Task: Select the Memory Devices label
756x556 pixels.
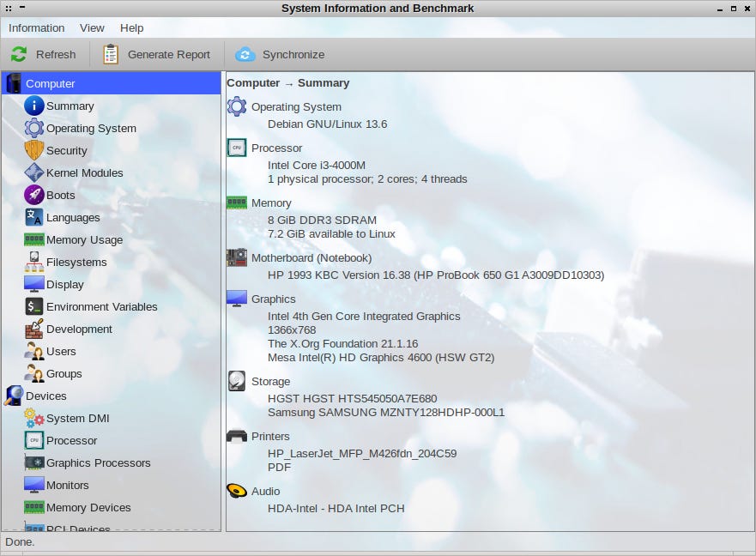Action: tap(88, 507)
